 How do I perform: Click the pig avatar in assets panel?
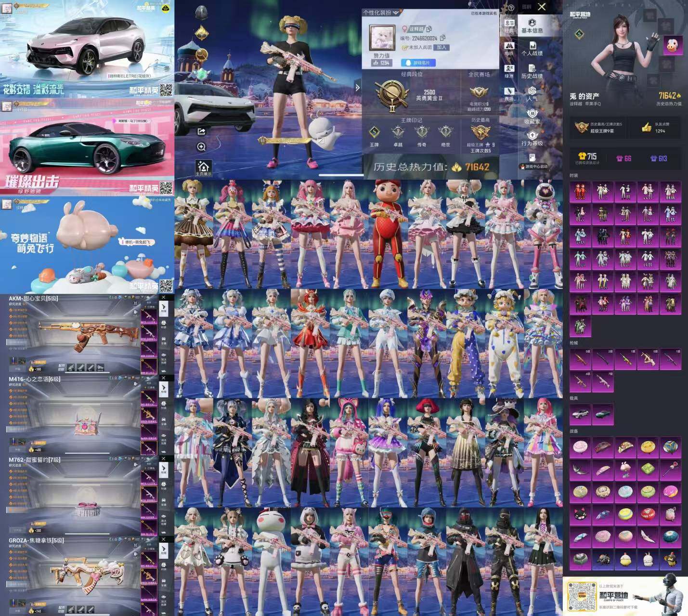click(x=673, y=46)
